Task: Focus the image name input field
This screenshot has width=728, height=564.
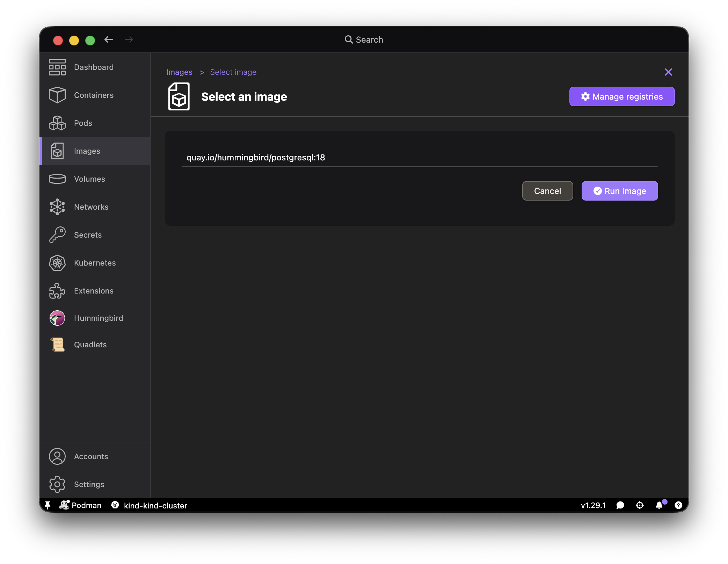Action: coord(420,158)
